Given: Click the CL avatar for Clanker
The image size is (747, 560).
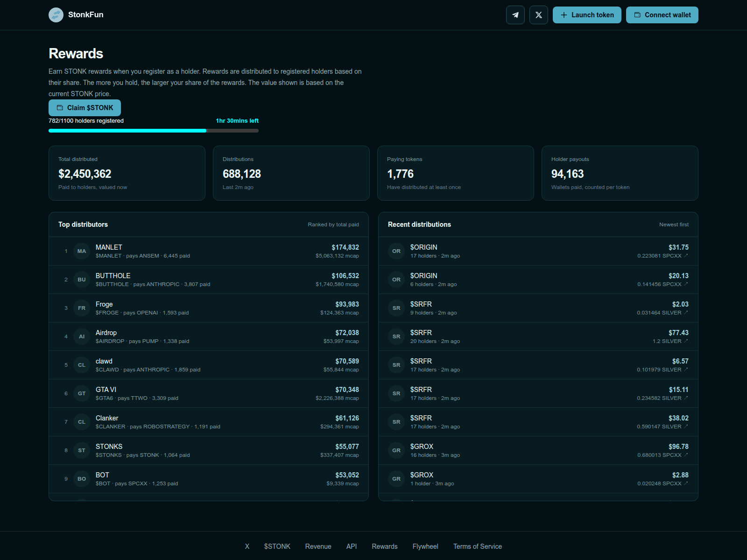Looking at the screenshot, I should pos(82,422).
